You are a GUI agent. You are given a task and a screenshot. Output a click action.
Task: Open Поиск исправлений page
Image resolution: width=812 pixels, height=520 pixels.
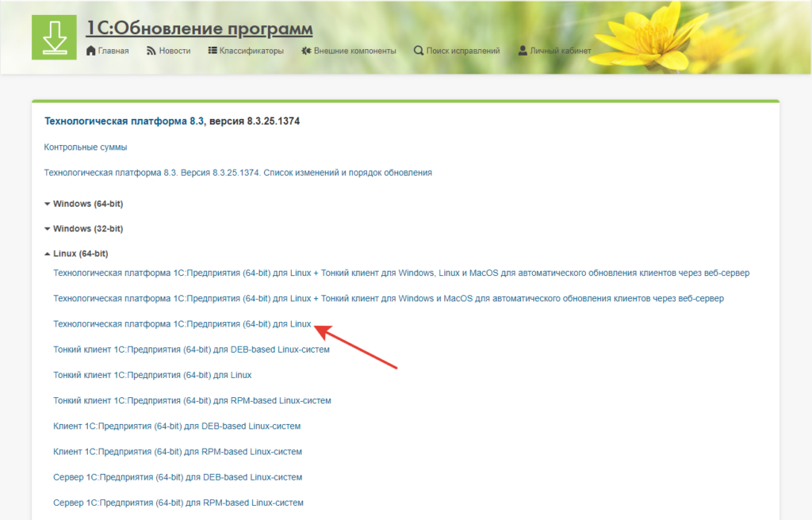pos(463,51)
